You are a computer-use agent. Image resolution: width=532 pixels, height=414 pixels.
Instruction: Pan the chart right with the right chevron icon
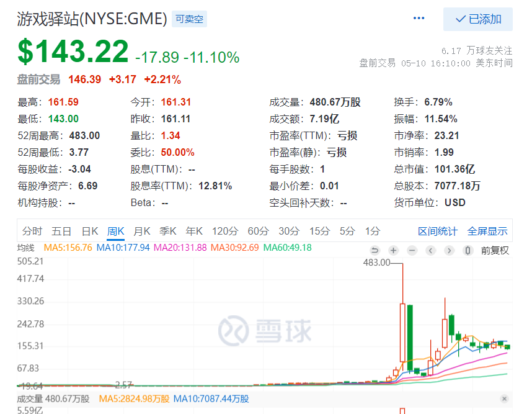coord(449,250)
